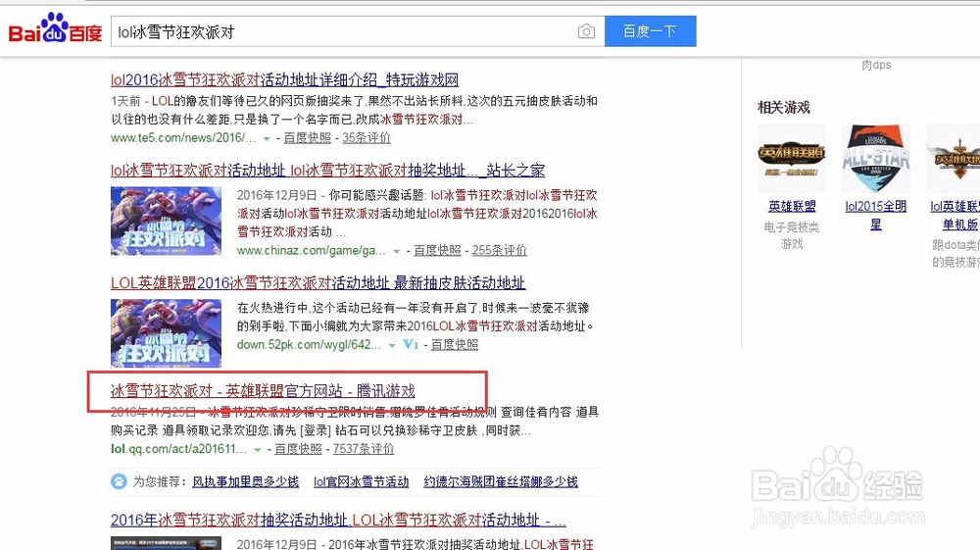
Task: Expand dropdown arrow next to www.chinaz.com
Action: (x=396, y=251)
